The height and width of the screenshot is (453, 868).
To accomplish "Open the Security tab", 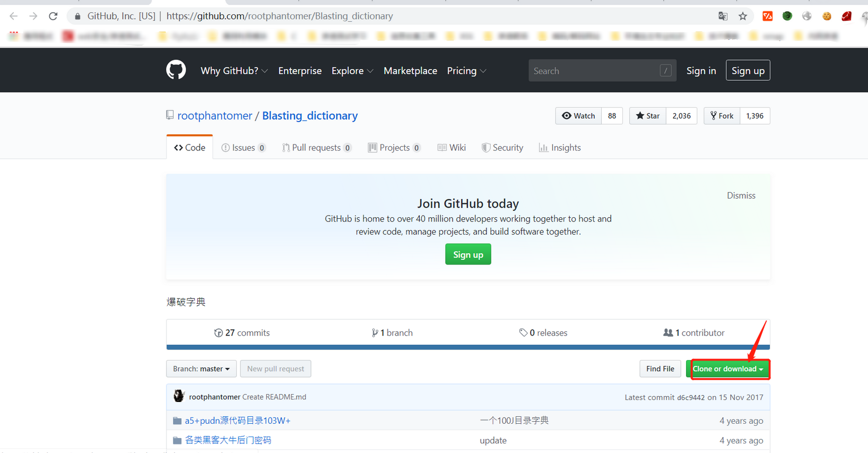I will pos(502,148).
